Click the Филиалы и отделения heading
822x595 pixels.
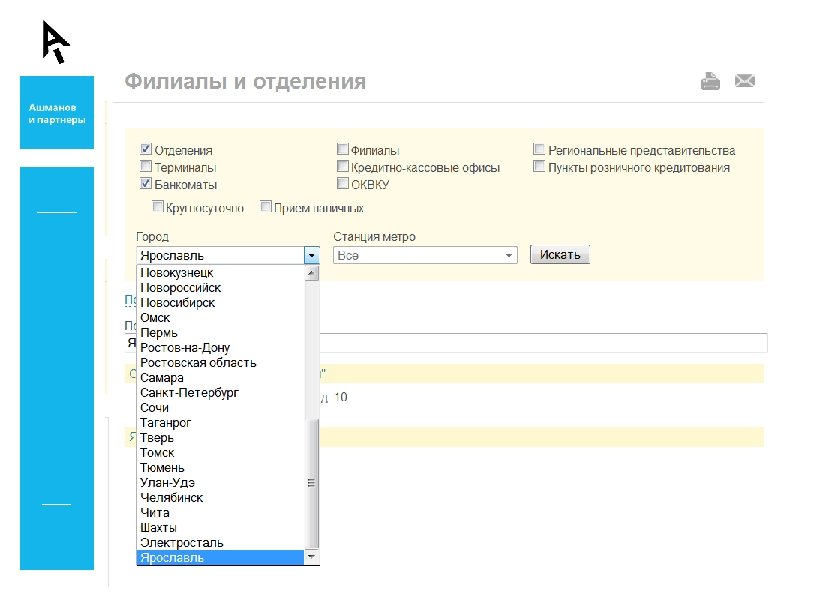243,81
